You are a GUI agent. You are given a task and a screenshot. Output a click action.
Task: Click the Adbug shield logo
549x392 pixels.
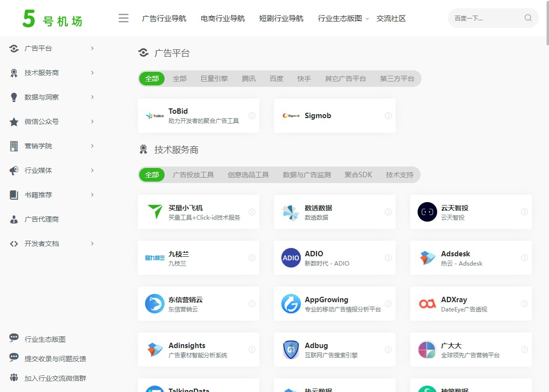291,350
